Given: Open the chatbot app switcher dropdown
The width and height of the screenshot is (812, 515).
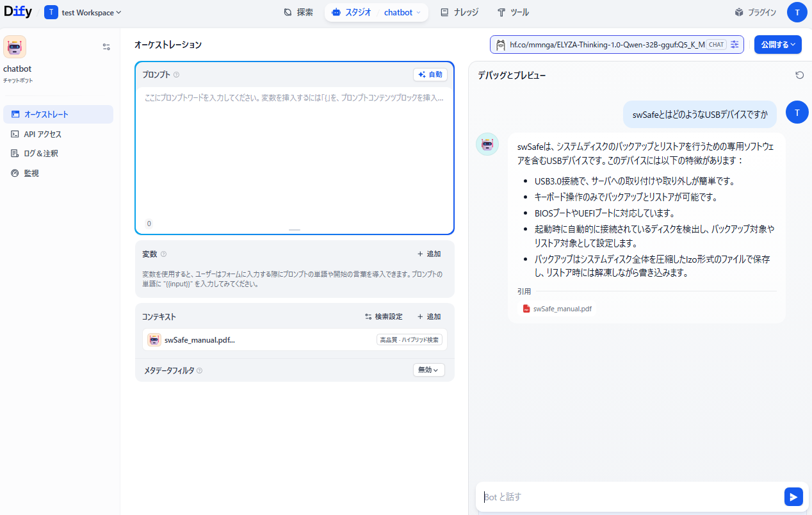Looking at the screenshot, I should pyautogui.click(x=402, y=12).
